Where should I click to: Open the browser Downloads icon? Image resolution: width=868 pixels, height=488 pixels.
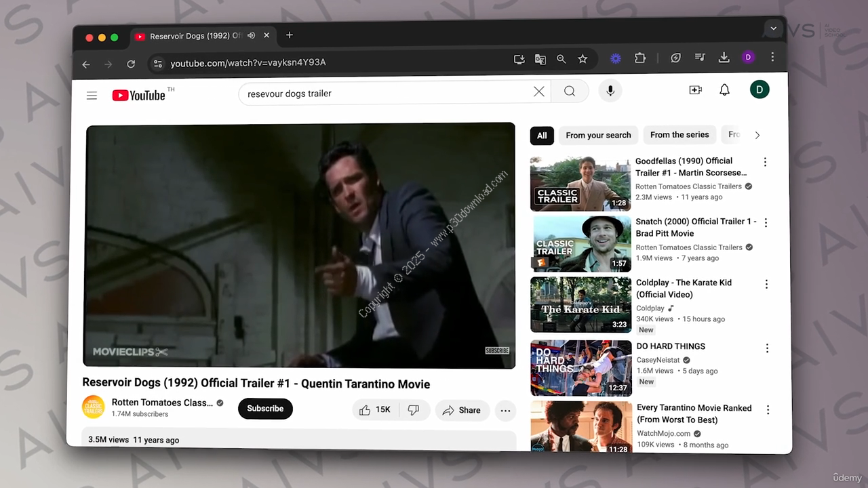(x=724, y=58)
